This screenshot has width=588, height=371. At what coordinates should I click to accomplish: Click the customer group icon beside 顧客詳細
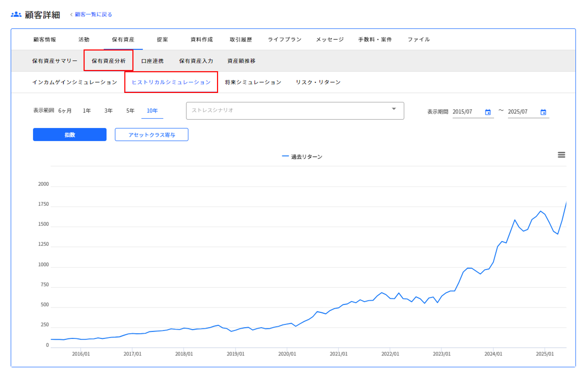16,15
